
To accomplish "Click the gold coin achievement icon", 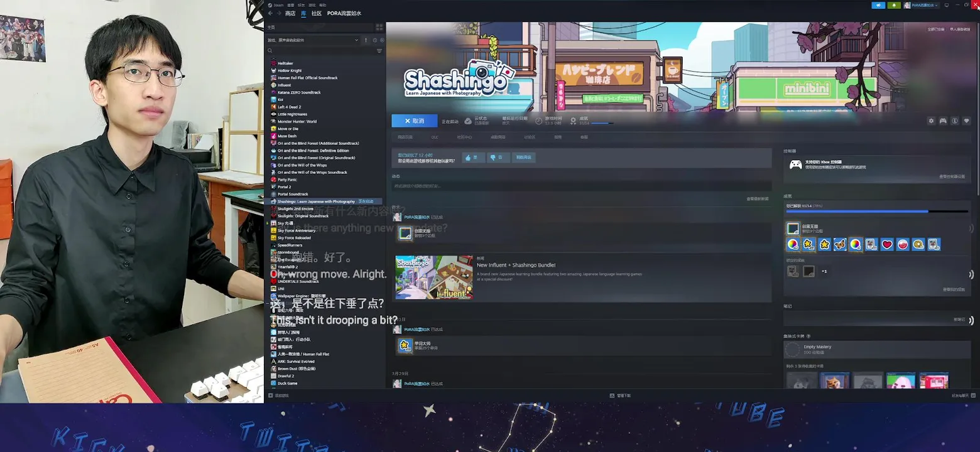I will pos(918,244).
